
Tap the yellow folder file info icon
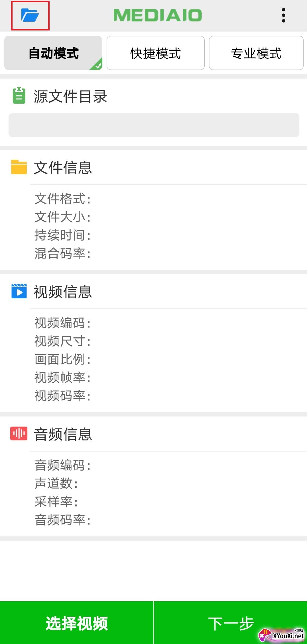[x=19, y=167]
